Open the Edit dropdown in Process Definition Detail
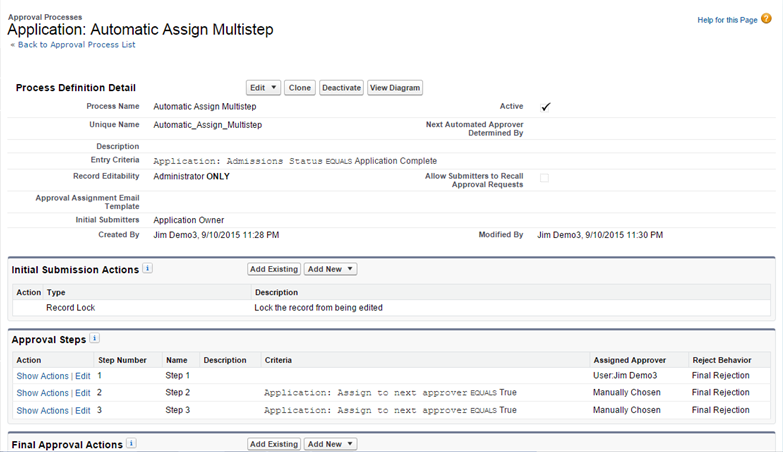Image resolution: width=783 pixels, height=452 pixels. pos(263,88)
